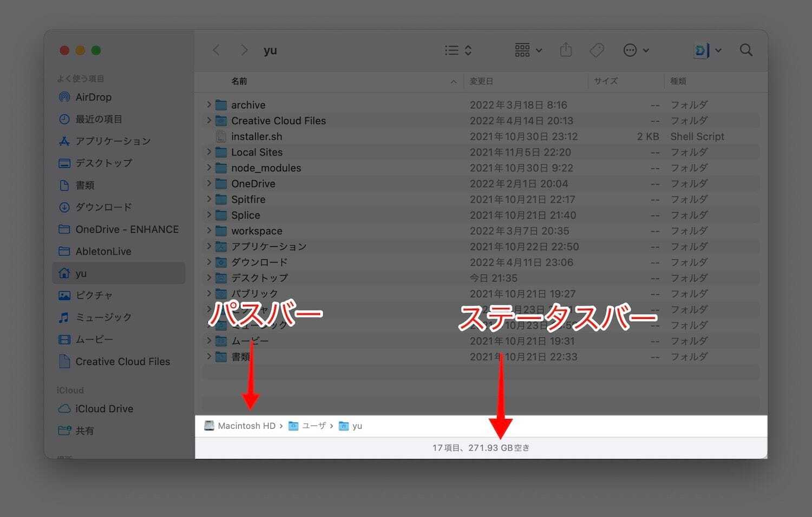Viewport: 812px width, 517px height.
Task: Expand the OneDrive folder row
Action: (x=209, y=183)
